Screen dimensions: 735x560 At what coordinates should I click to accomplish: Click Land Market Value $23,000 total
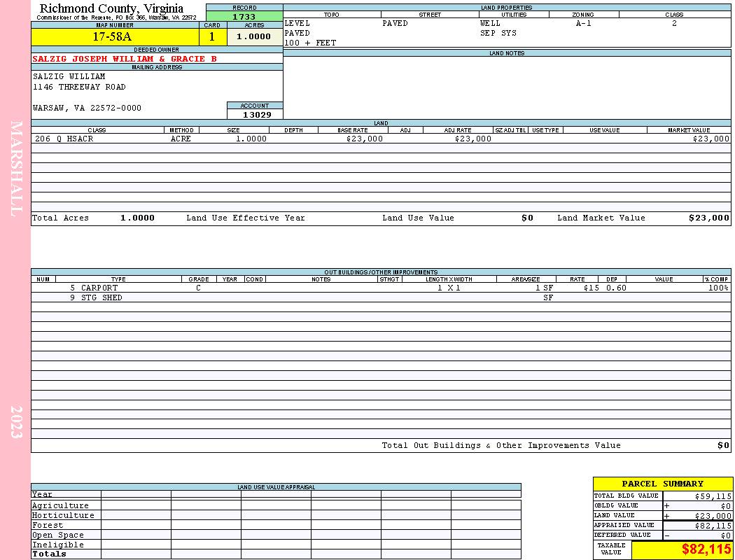tap(709, 218)
